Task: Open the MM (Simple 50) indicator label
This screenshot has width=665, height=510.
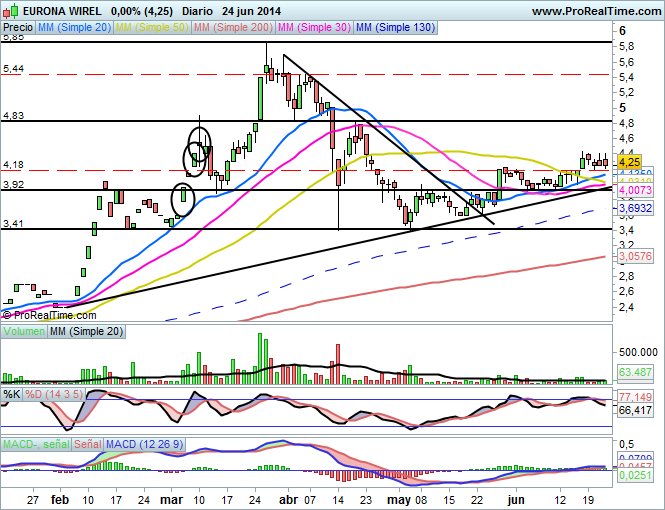Action: [152, 28]
